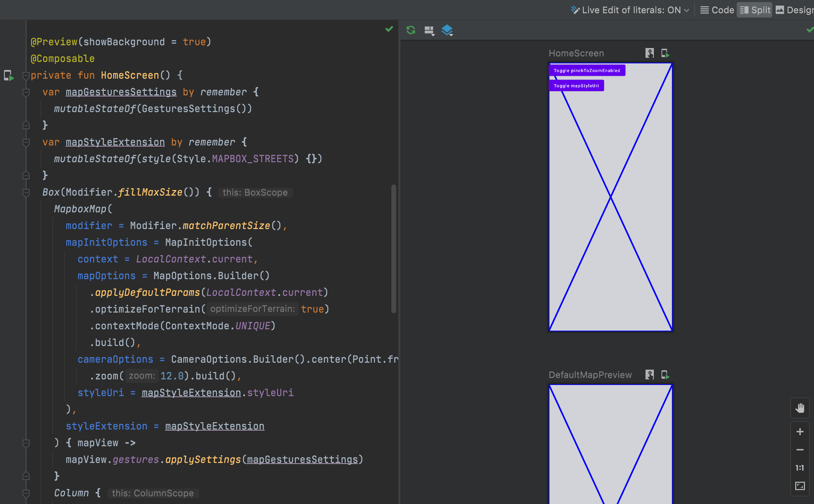Click the code inspection green checkmark

click(389, 29)
